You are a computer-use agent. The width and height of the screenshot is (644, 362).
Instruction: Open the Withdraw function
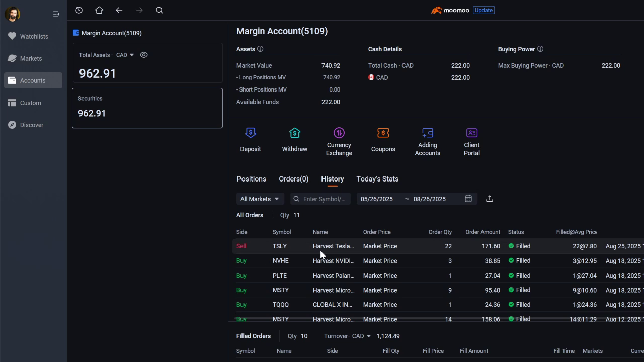pyautogui.click(x=294, y=133)
